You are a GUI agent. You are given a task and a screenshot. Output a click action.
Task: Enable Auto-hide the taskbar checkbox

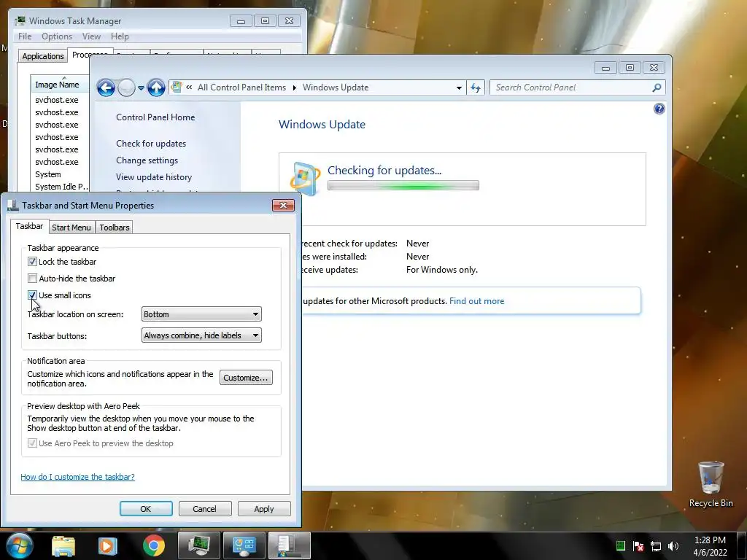pyautogui.click(x=32, y=278)
